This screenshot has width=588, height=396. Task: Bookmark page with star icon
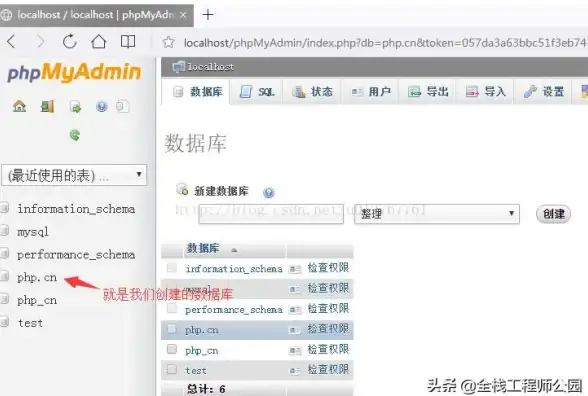(169, 42)
